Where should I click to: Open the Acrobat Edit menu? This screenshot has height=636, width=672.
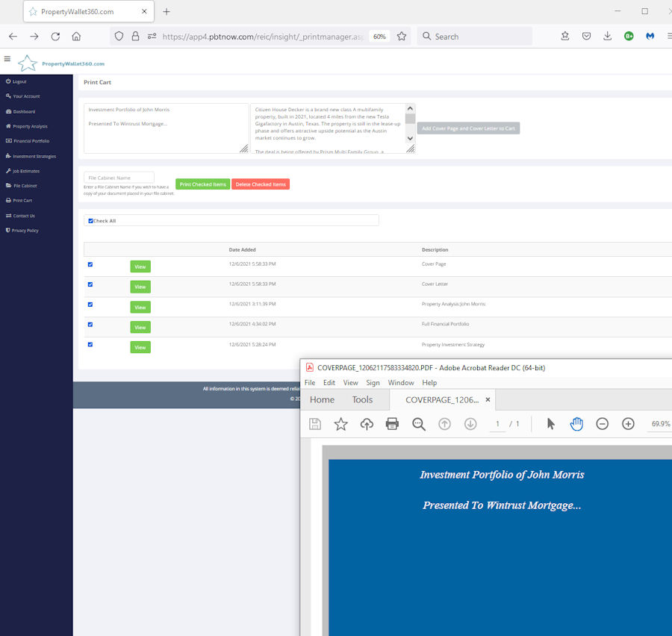(329, 383)
